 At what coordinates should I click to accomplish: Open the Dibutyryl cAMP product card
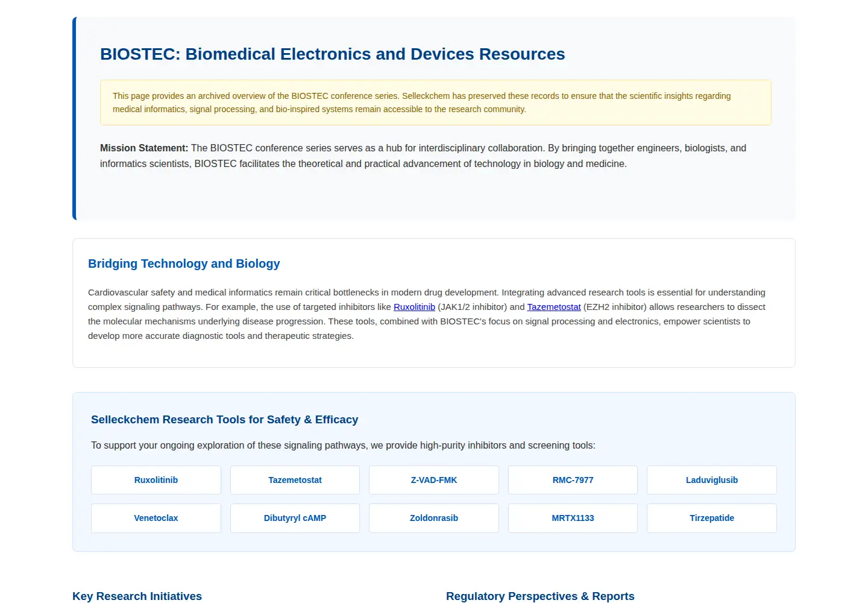(x=295, y=518)
